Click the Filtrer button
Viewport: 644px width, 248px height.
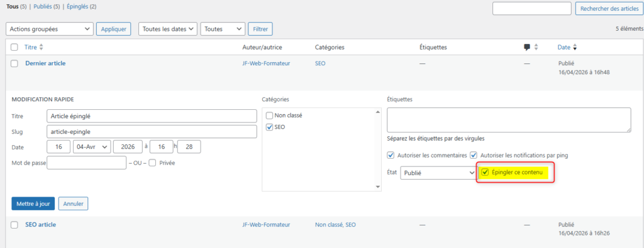(x=260, y=29)
